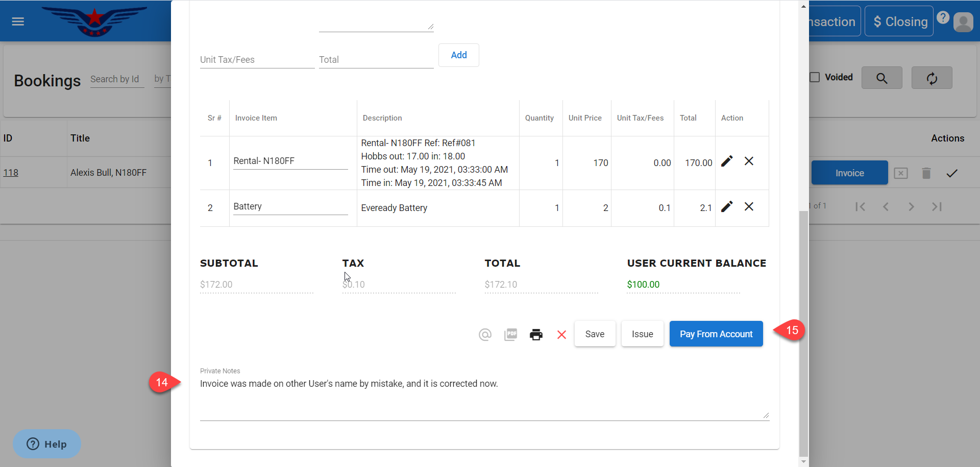
Task: Edit the Battery invoice row
Action: pos(727,206)
